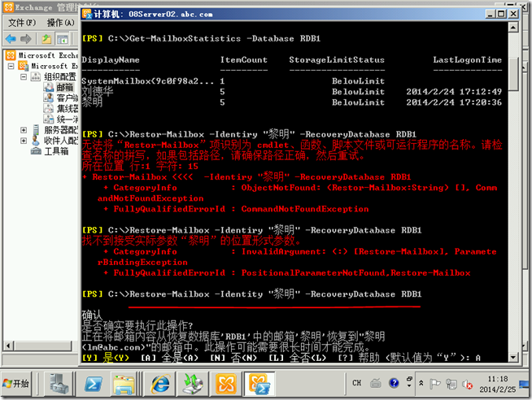Open the file explorer taskbar icon
Viewport: 532px width, 400px height.
(124, 384)
